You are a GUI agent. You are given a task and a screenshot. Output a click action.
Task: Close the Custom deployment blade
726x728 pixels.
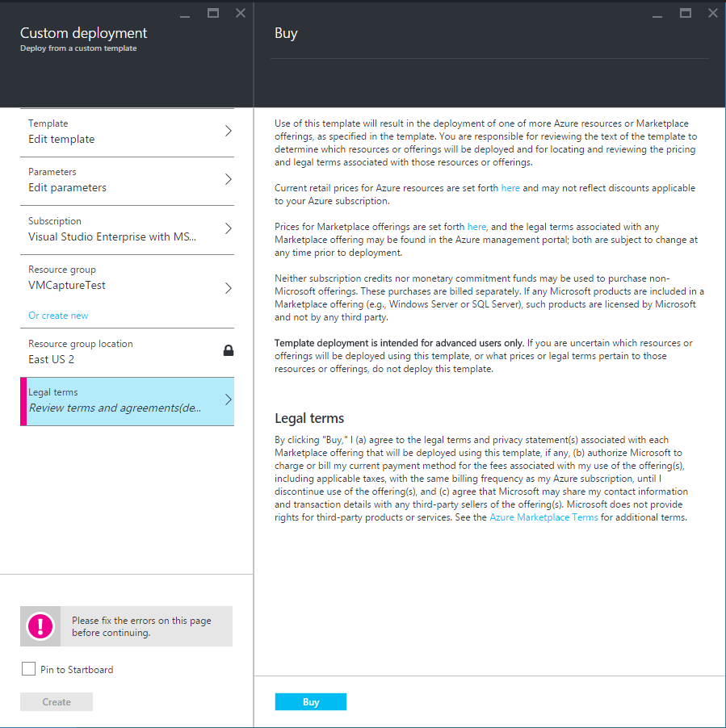pos(241,13)
